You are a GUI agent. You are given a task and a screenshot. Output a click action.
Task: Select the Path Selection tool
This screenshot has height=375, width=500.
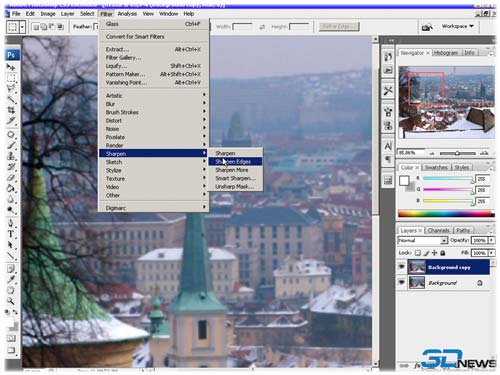[11, 245]
